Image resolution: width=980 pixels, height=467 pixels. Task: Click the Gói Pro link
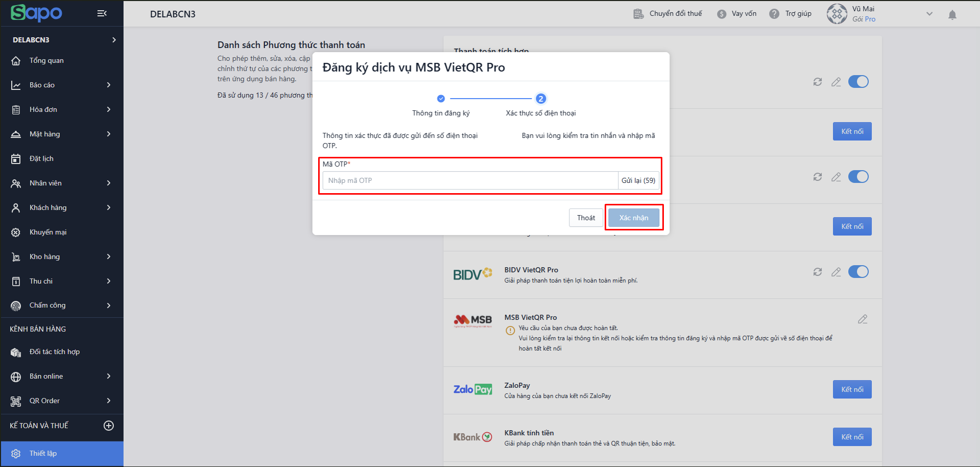point(864,19)
